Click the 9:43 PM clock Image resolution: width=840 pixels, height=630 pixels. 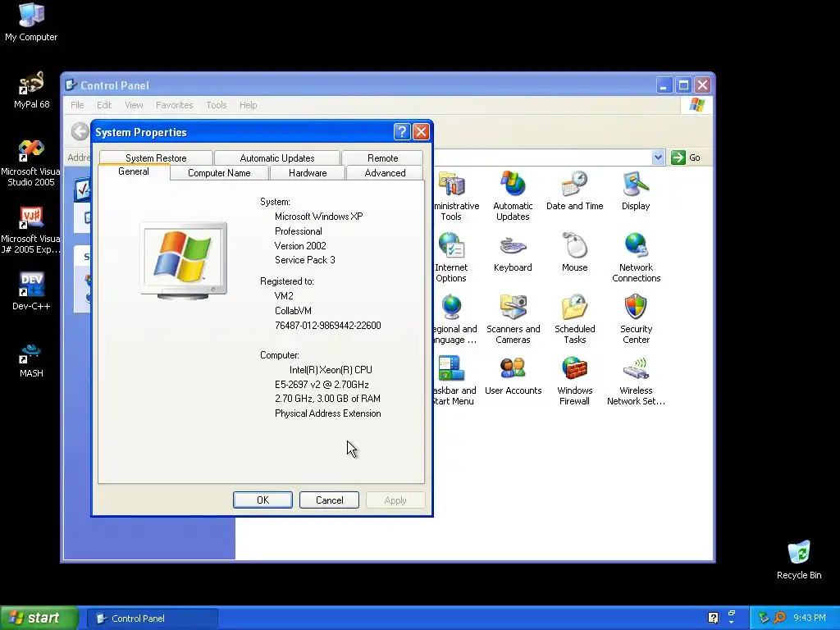(810, 618)
